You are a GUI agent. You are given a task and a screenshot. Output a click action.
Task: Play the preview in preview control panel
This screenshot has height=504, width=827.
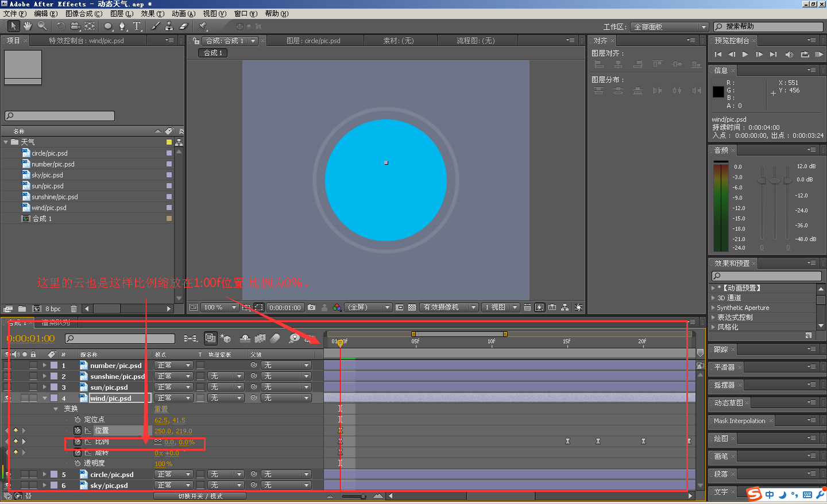pos(745,55)
